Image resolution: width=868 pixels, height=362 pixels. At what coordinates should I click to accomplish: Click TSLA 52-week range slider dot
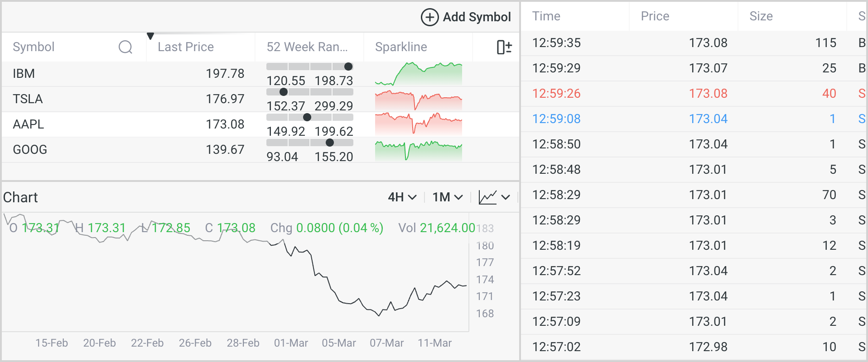(284, 92)
